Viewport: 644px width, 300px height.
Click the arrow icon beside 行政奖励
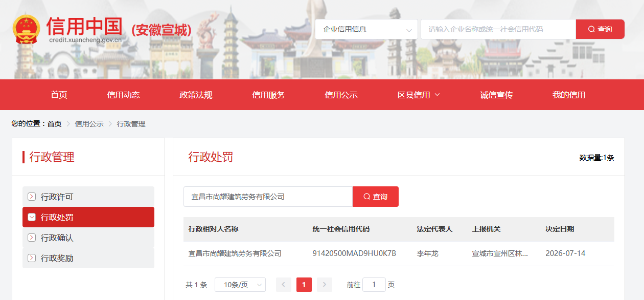tap(32, 258)
